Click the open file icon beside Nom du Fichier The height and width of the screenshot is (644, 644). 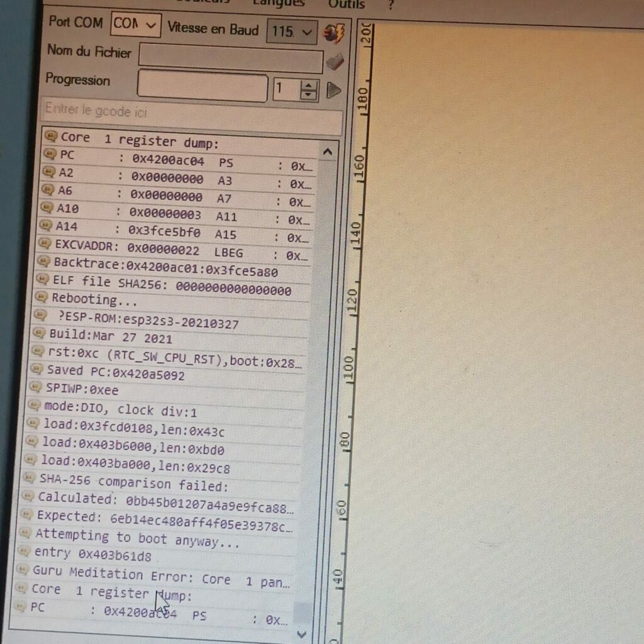335,62
